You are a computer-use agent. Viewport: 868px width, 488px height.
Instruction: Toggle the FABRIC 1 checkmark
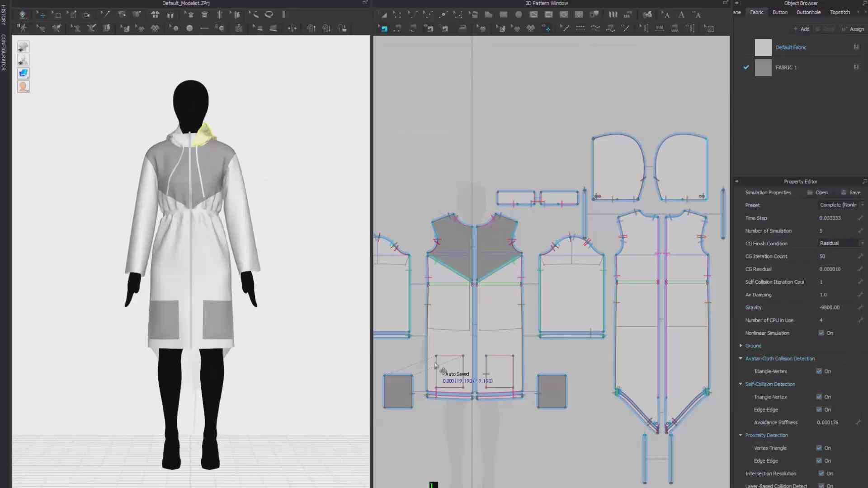tap(746, 67)
